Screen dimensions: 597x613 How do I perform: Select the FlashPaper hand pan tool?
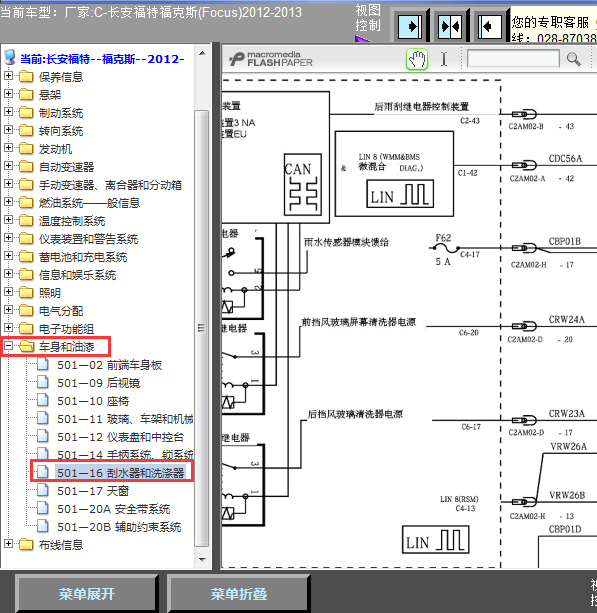click(417, 59)
